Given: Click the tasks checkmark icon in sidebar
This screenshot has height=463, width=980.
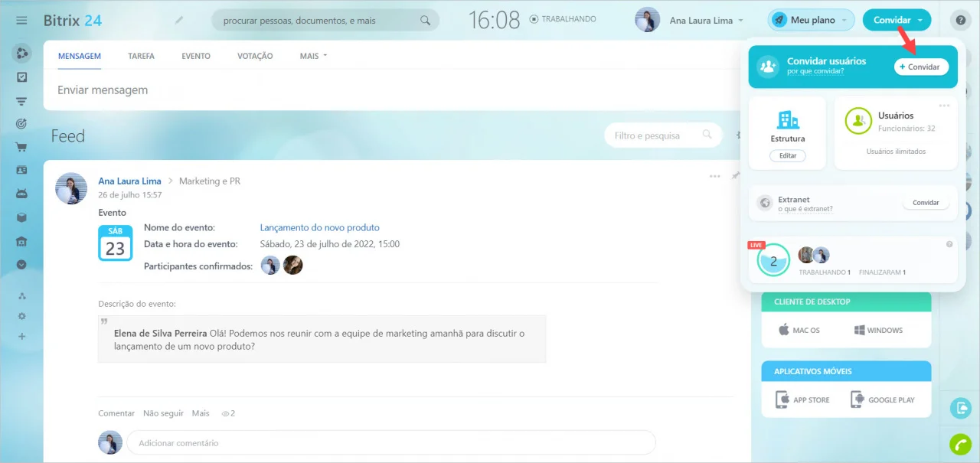Looking at the screenshot, I should click(21, 77).
